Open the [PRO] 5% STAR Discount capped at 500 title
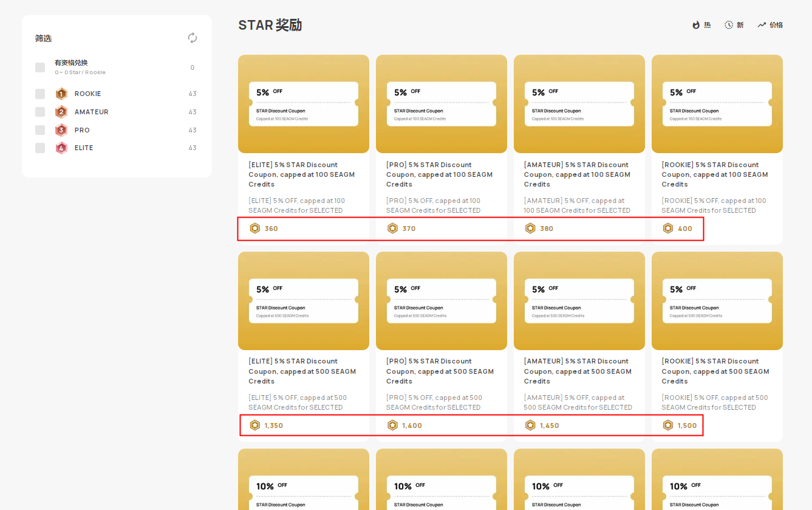 tap(440, 371)
